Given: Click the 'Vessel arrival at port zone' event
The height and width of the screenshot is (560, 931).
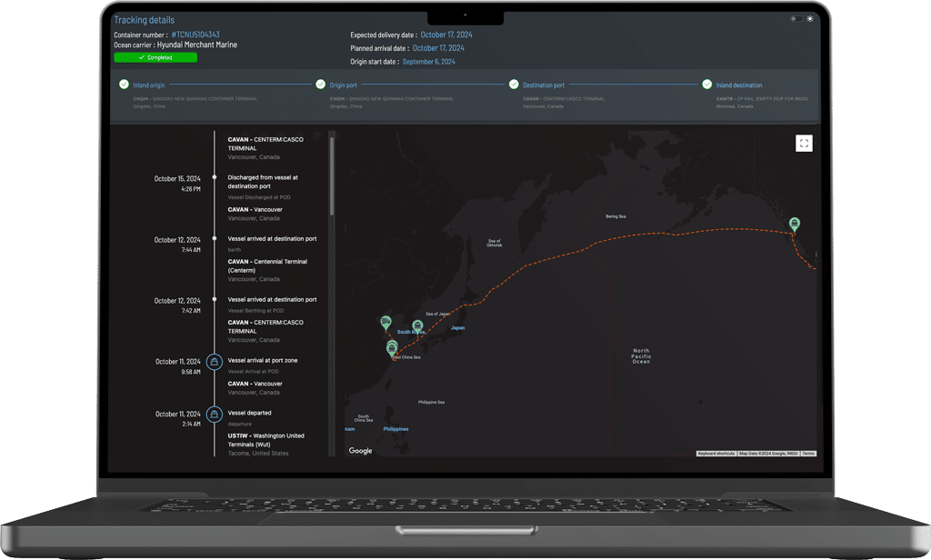Looking at the screenshot, I should click(263, 361).
